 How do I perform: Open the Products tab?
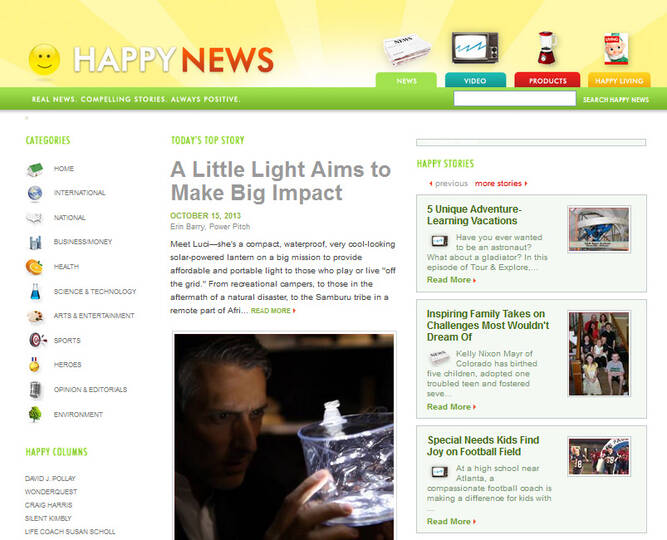(x=547, y=80)
